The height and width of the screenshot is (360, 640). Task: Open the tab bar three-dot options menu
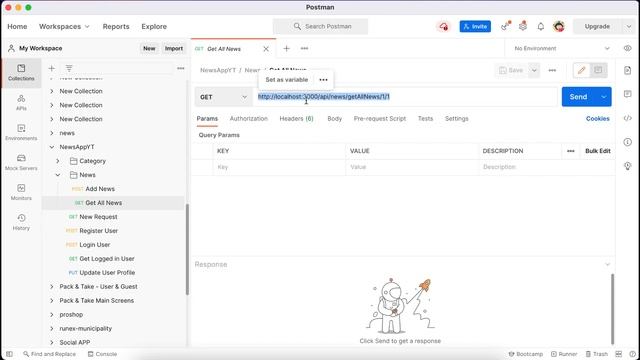[x=304, y=49]
